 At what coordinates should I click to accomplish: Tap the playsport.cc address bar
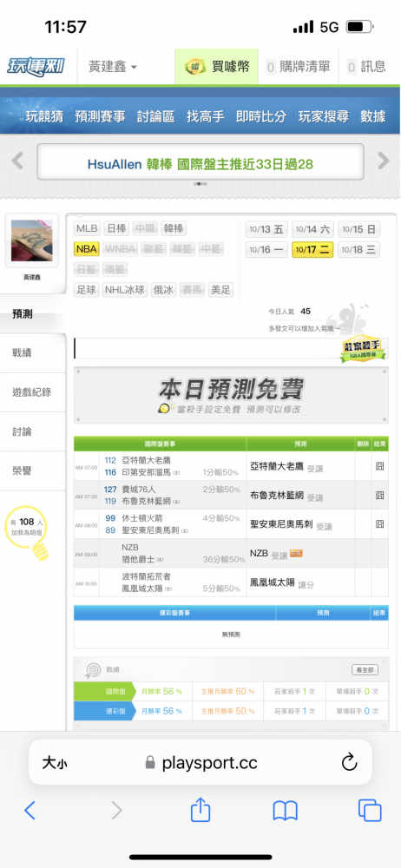coord(200,763)
